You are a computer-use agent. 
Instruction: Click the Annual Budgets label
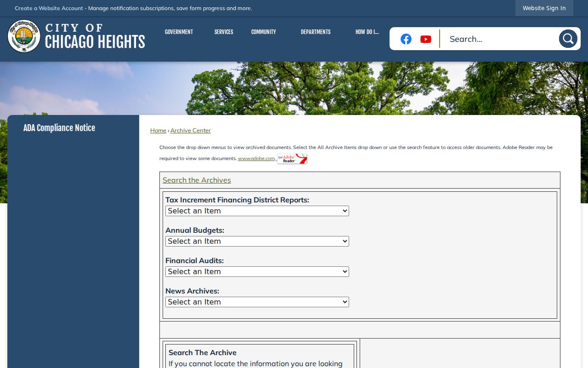pos(195,230)
